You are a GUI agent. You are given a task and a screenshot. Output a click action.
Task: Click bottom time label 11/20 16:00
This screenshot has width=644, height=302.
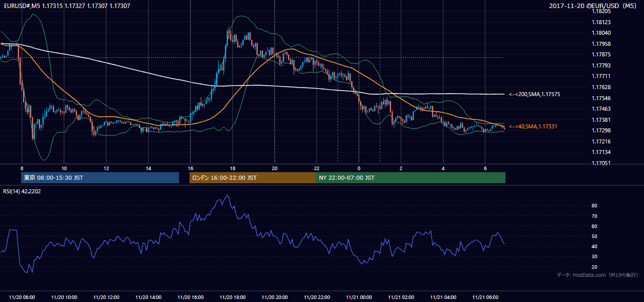point(190,297)
